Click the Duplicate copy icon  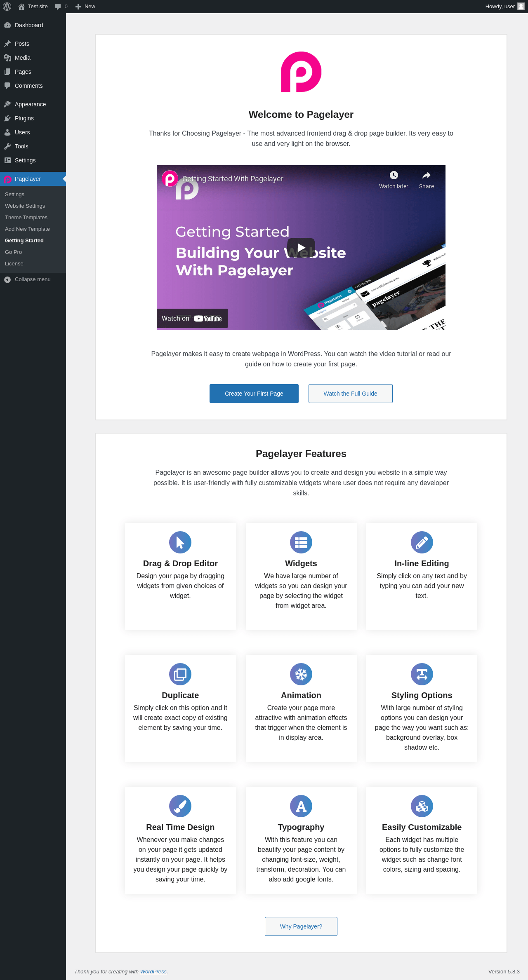coord(180,674)
